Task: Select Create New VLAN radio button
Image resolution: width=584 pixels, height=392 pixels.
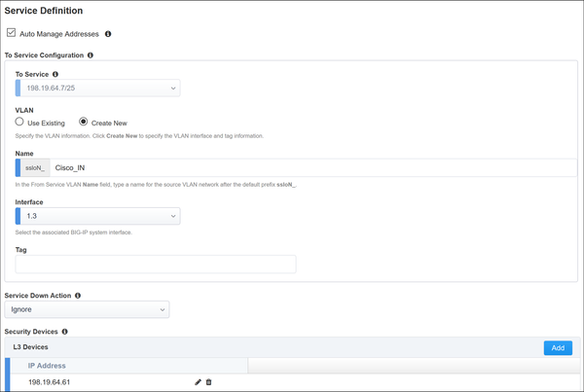Action: 84,122
